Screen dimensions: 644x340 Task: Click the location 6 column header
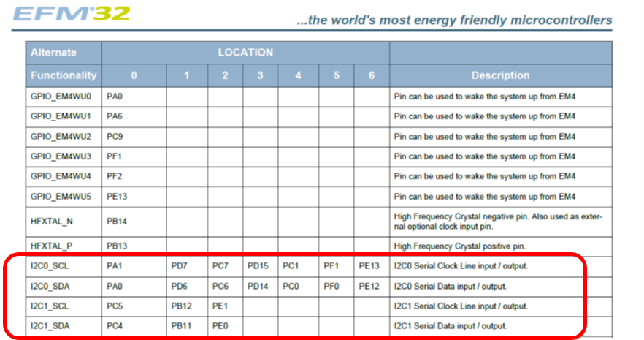[371, 75]
